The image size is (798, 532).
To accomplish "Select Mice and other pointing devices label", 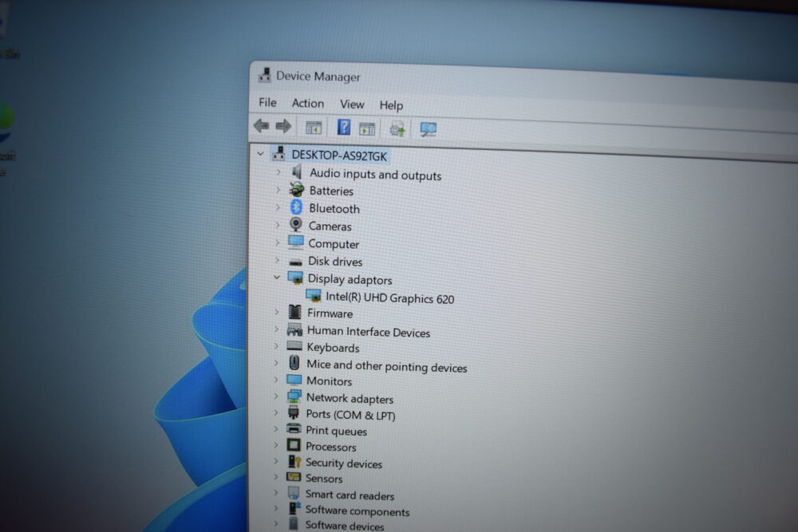I will (387, 366).
